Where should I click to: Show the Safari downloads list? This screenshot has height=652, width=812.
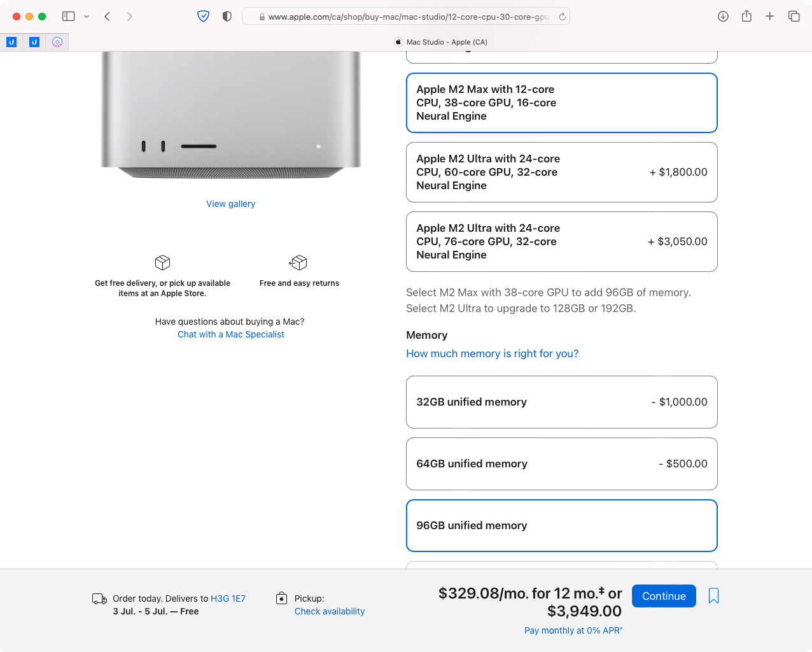pyautogui.click(x=723, y=17)
